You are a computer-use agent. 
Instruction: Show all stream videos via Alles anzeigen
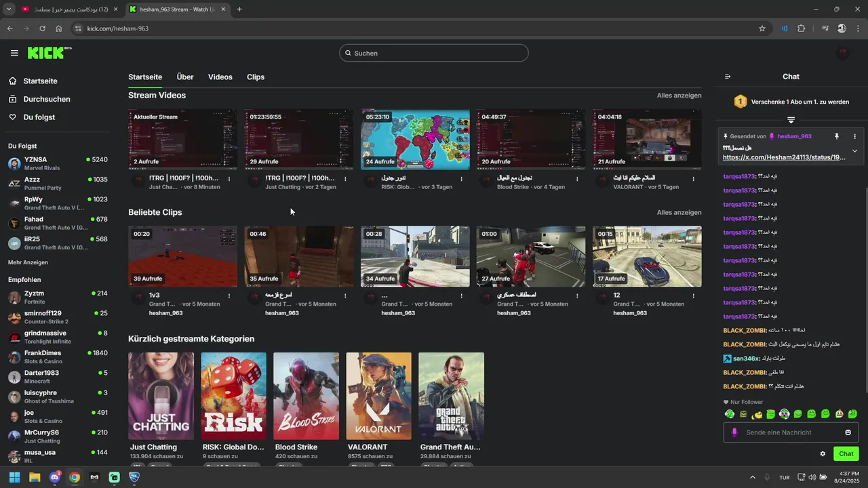(679, 96)
